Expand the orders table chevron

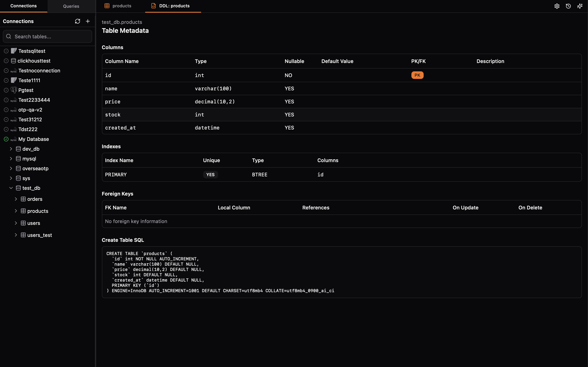[16, 199]
